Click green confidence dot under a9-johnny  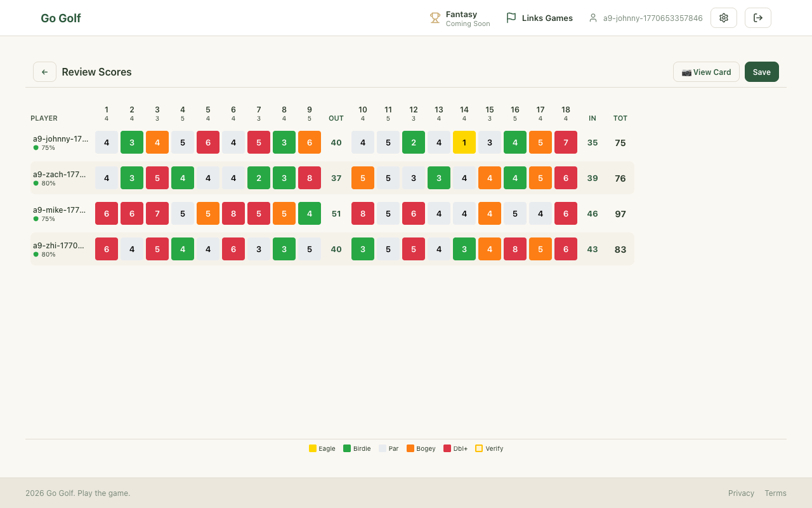(36, 148)
